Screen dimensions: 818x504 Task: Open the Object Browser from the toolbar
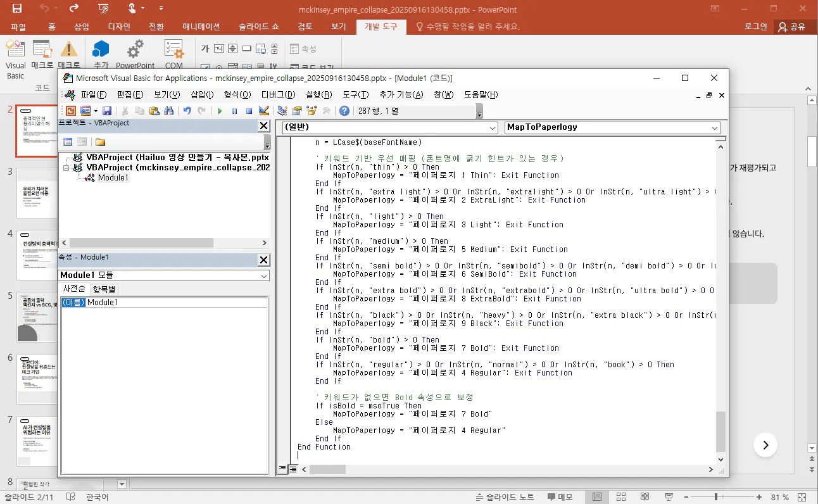(x=311, y=111)
